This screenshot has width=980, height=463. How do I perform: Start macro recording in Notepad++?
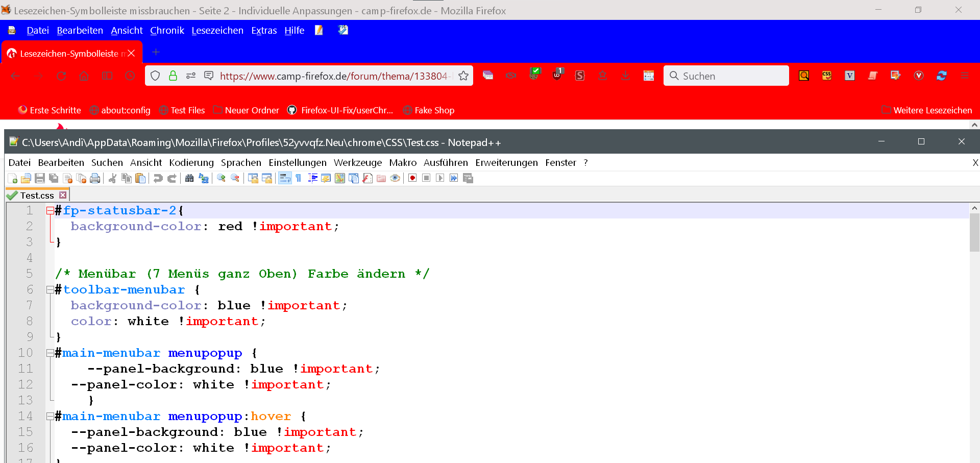(x=412, y=178)
